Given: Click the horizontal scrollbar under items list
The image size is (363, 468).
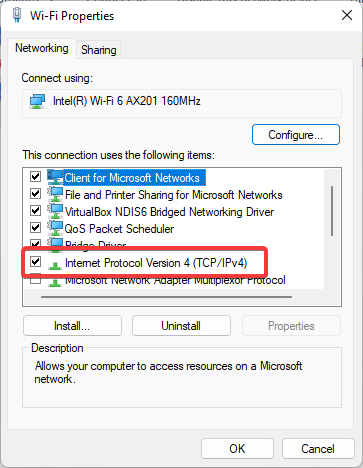Looking at the screenshot, I should 166,297.
